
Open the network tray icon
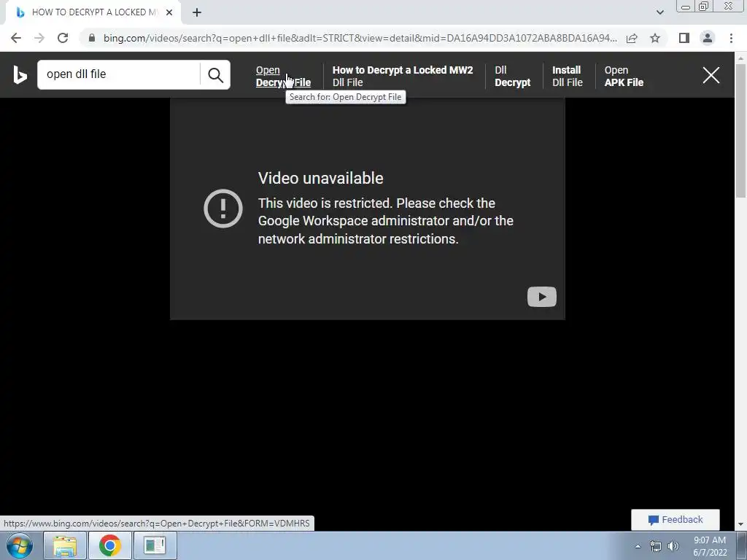point(656,546)
